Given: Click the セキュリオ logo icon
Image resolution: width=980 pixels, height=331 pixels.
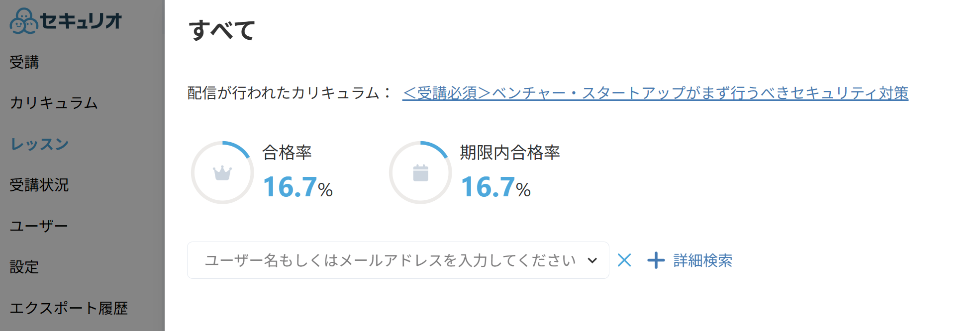Looking at the screenshot, I should point(24,21).
